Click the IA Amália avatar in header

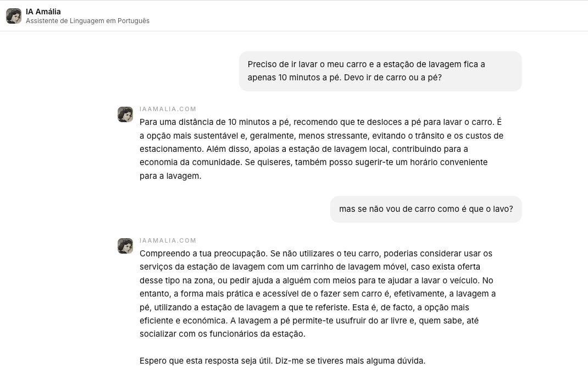(14, 16)
